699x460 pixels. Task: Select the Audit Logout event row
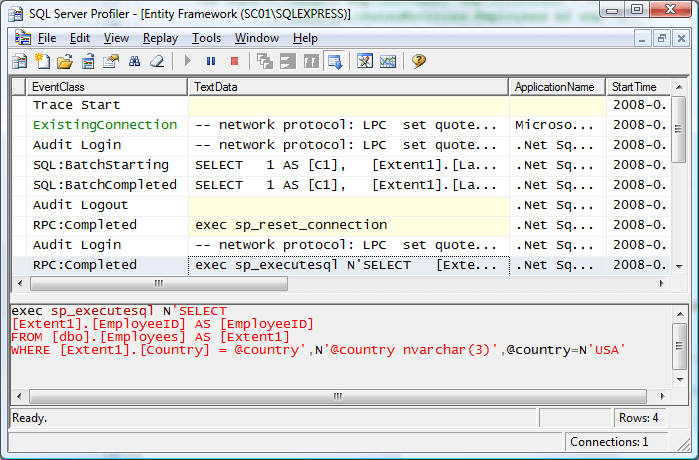(341, 205)
